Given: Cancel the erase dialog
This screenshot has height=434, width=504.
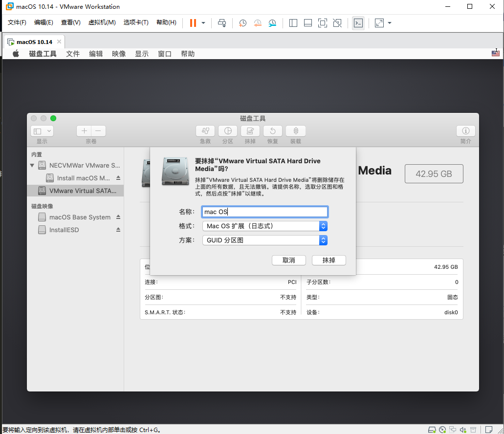Looking at the screenshot, I should tap(289, 260).
